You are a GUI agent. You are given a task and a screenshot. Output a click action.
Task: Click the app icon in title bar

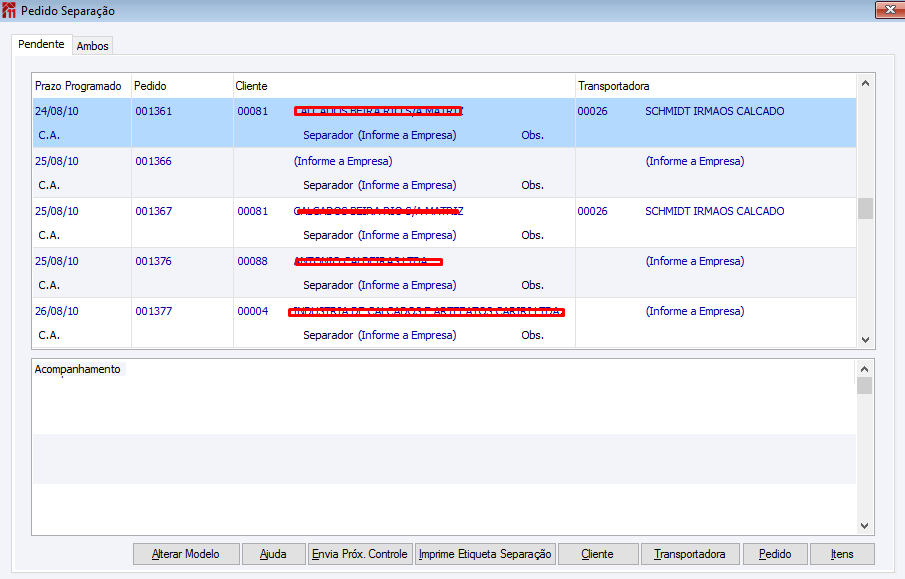(9, 10)
